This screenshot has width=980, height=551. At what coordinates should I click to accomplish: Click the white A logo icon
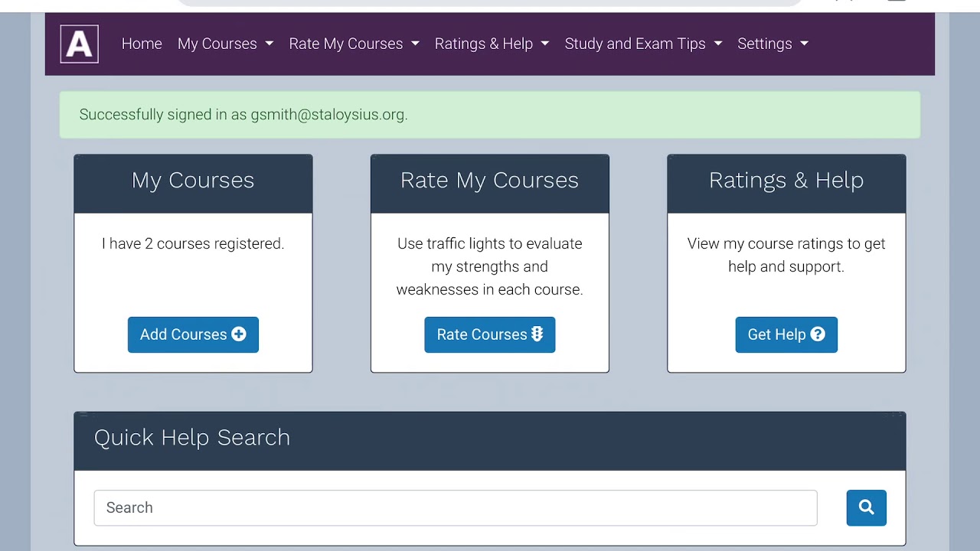[80, 44]
